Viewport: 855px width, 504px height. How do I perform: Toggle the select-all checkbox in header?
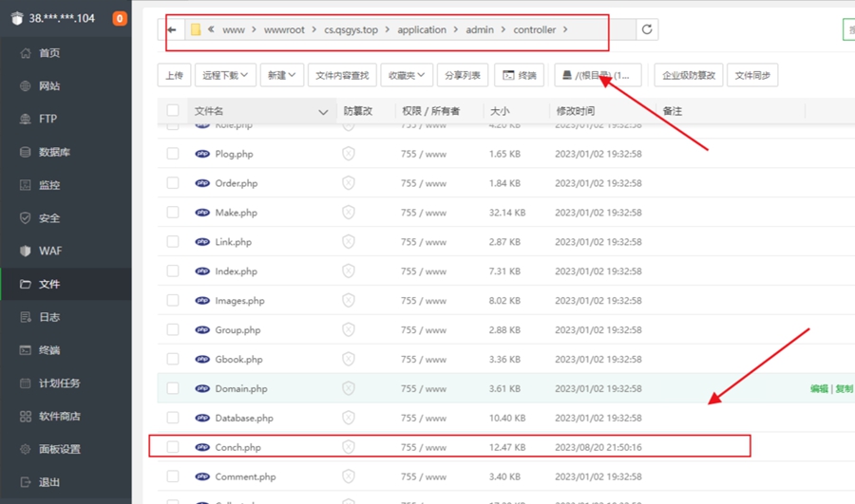coord(173,111)
